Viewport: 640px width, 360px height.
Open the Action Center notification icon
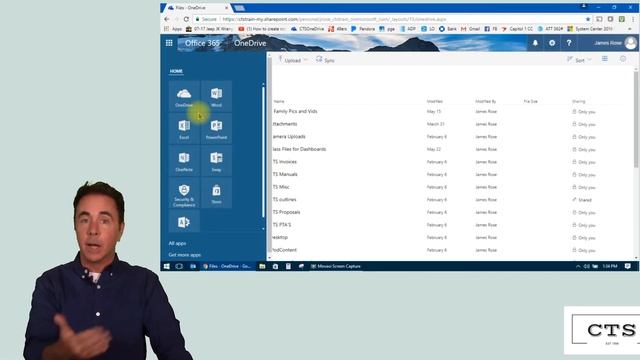click(x=627, y=266)
